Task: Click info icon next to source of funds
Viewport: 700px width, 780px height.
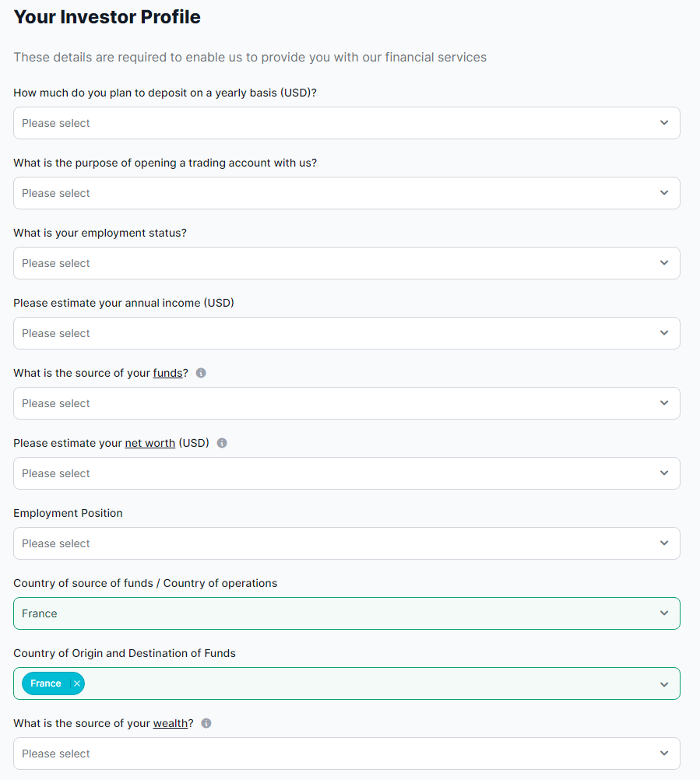Action: [x=201, y=373]
